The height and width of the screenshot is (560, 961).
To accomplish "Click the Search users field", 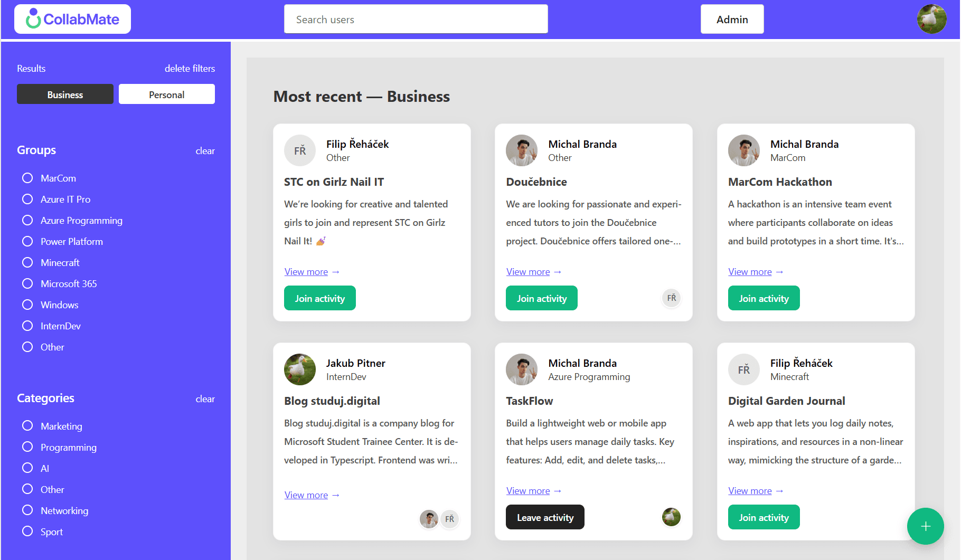I will (x=416, y=20).
